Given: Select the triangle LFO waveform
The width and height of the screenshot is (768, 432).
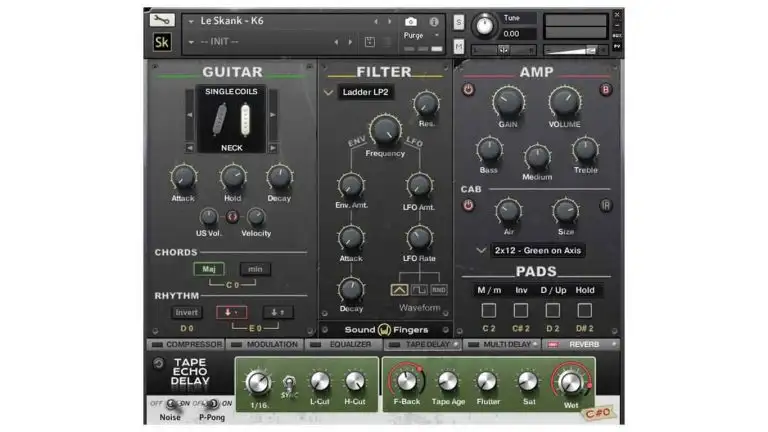Looking at the screenshot, I should (399, 290).
